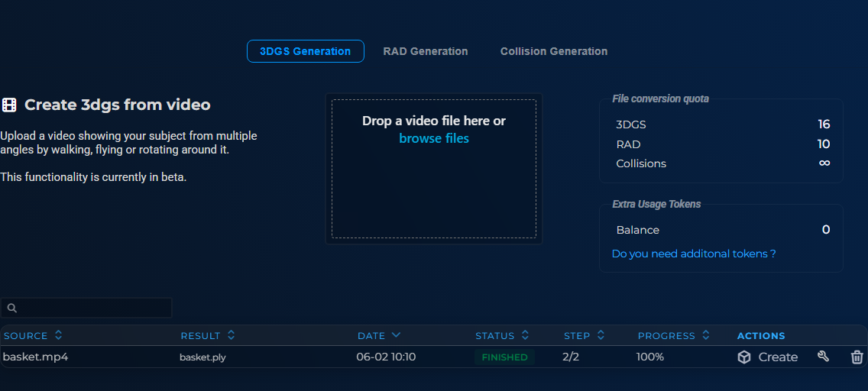This screenshot has height=391, width=868.
Task: Click the 'Extra Usage Tokens' panel title
Action: click(656, 204)
